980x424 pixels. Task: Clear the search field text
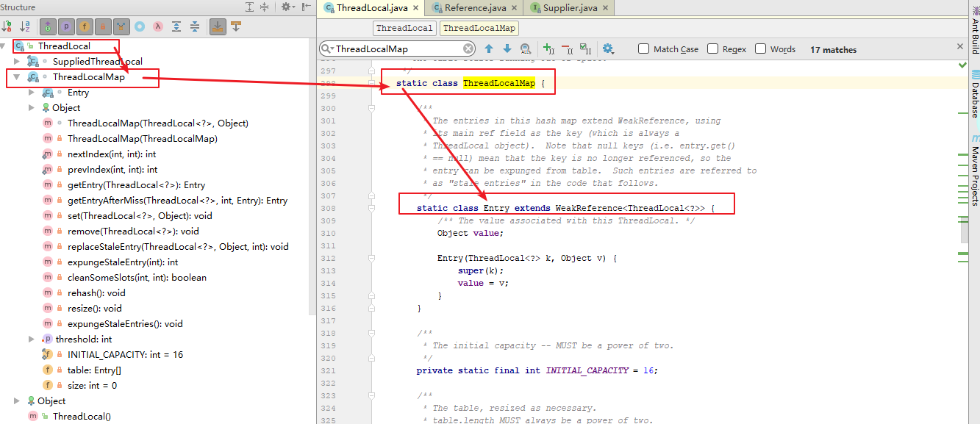(x=468, y=49)
